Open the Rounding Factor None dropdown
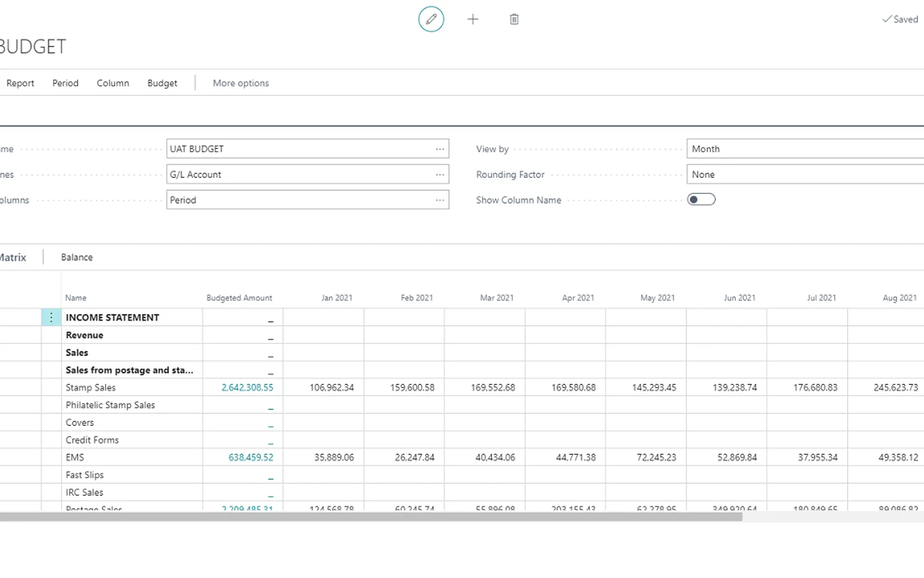This screenshot has width=924, height=578. pyautogui.click(x=805, y=174)
